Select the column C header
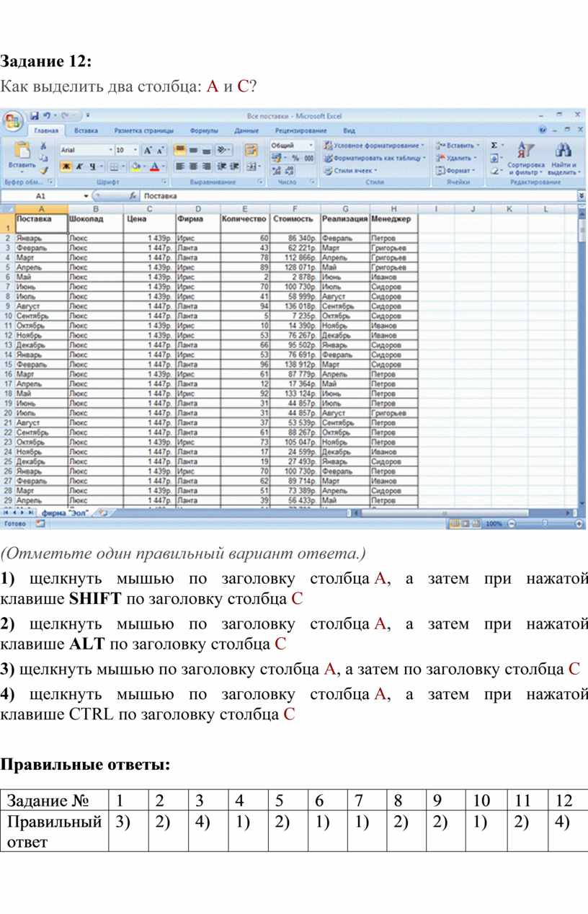Screen dimensions: 588x914 [x=149, y=208]
